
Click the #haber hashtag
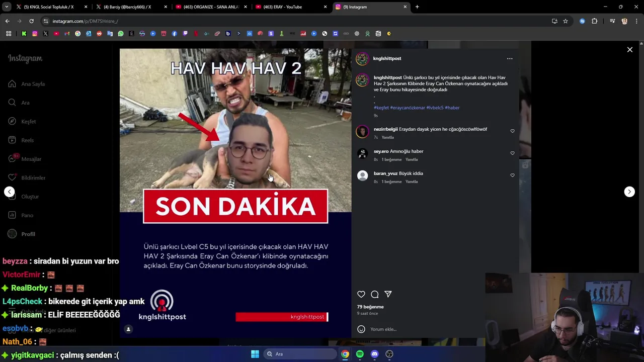click(x=452, y=108)
